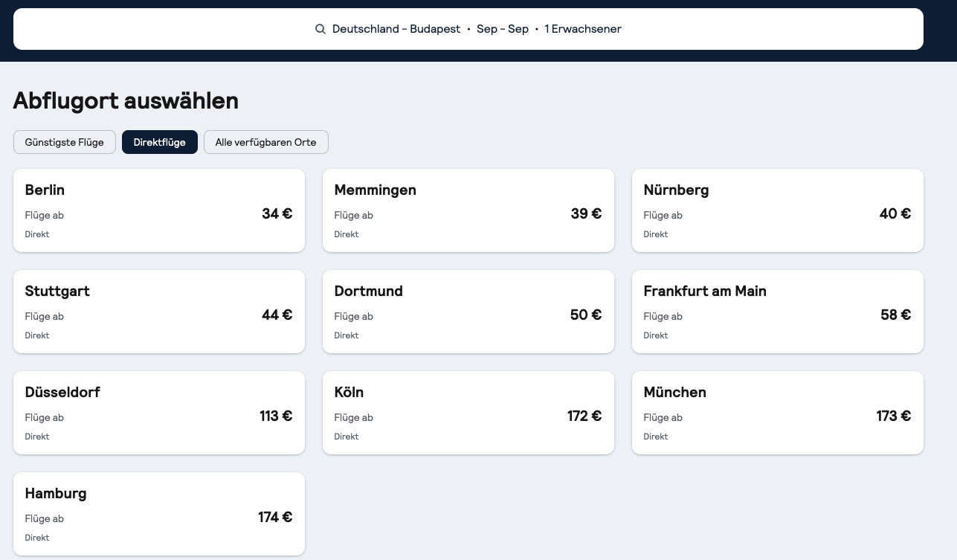957x560 pixels.
Task: Click the Sep – Sep dates text
Action: click(503, 29)
